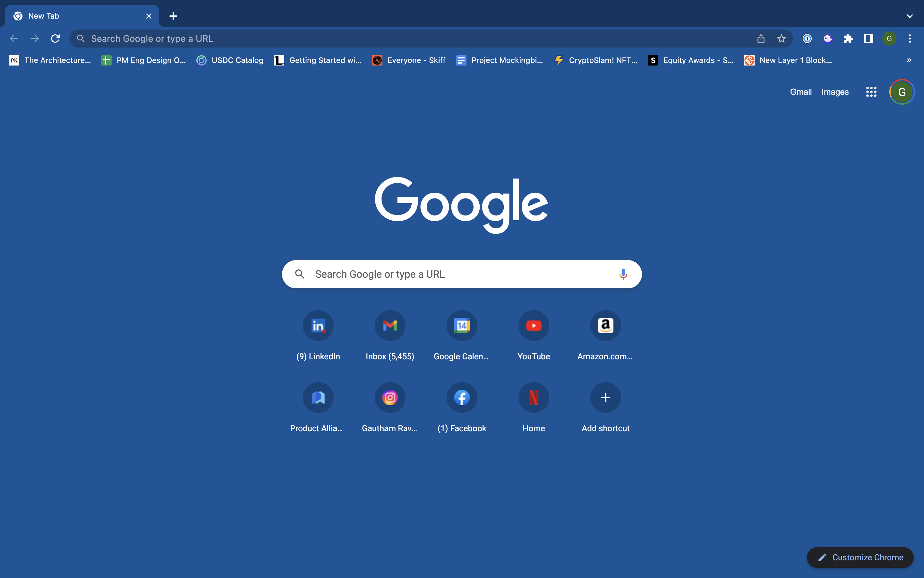Toggle the side panel icon
The height and width of the screenshot is (578, 924).
tap(868, 39)
